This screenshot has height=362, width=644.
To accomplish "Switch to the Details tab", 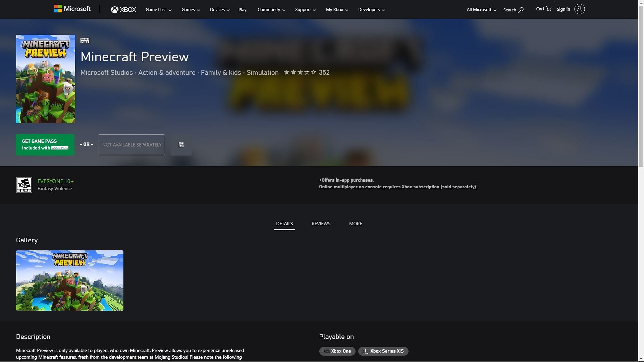I will point(284,224).
